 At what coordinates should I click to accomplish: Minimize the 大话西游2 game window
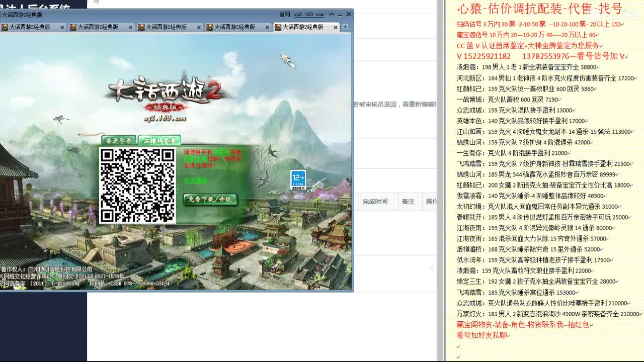coord(340,15)
